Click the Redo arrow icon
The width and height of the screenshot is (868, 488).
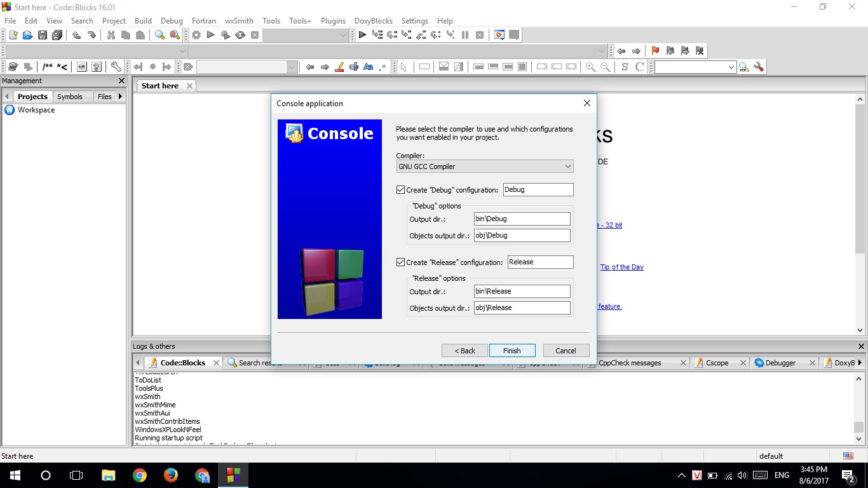[x=92, y=35]
